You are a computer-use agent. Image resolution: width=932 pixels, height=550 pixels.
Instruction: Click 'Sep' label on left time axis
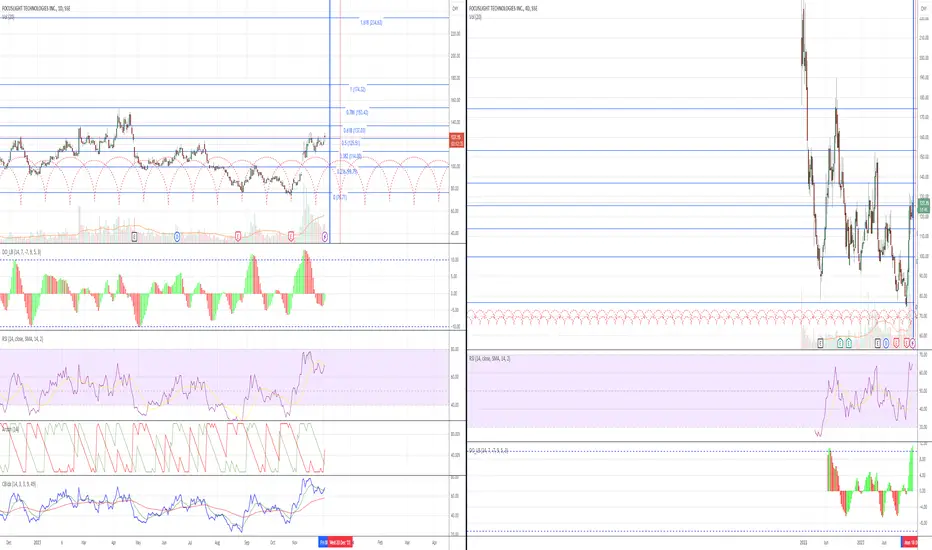(247, 542)
